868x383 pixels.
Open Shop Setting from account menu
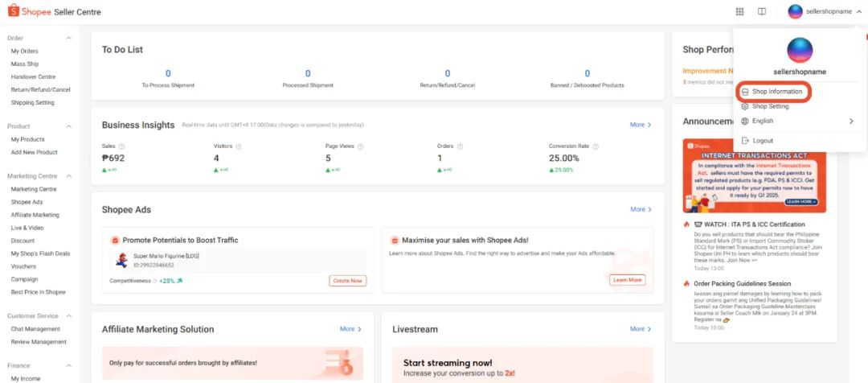point(771,106)
